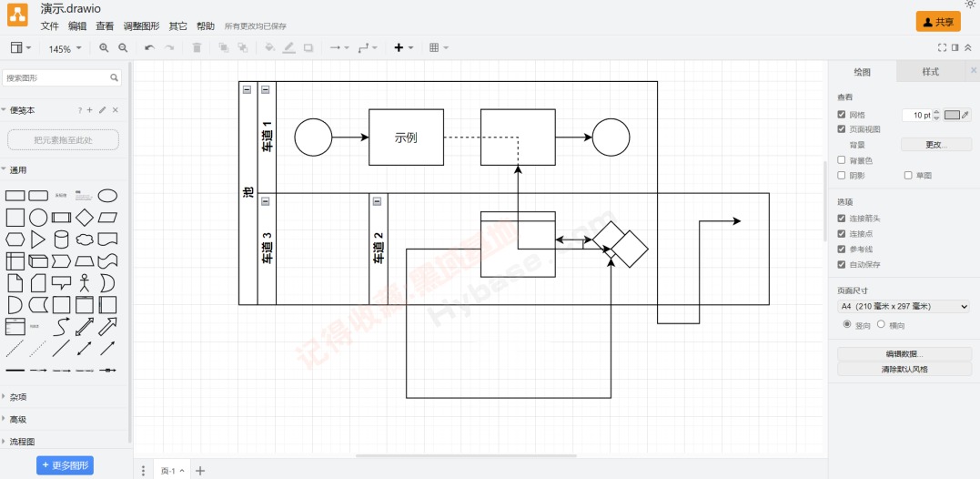Click the scratchpad edit pencil icon
The image size is (980, 479).
(103, 110)
